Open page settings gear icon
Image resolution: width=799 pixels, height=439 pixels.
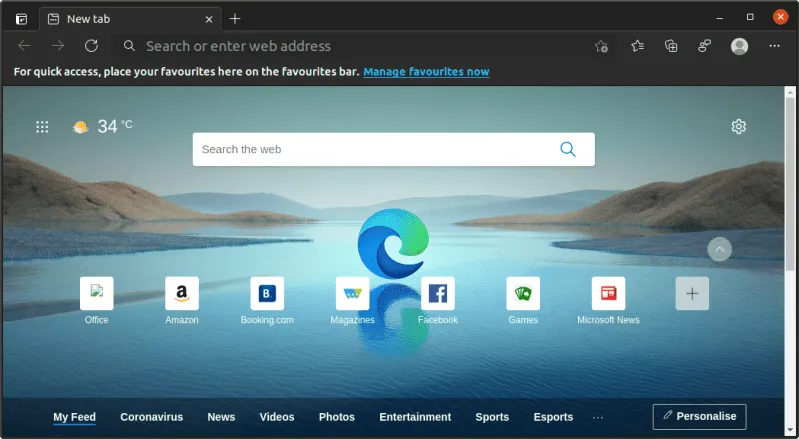(x=739, y=127)
